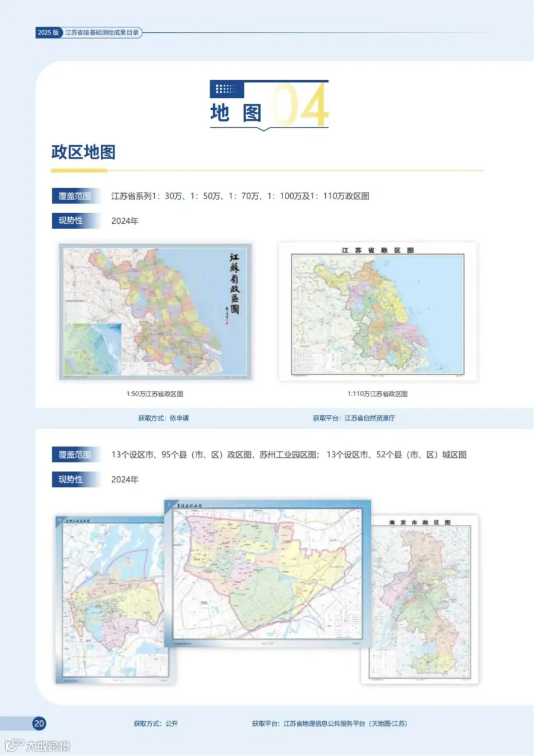Click the caption 1:110万江苏省政区图
This screenshot has width=534, height=756.
click(378, 394)
